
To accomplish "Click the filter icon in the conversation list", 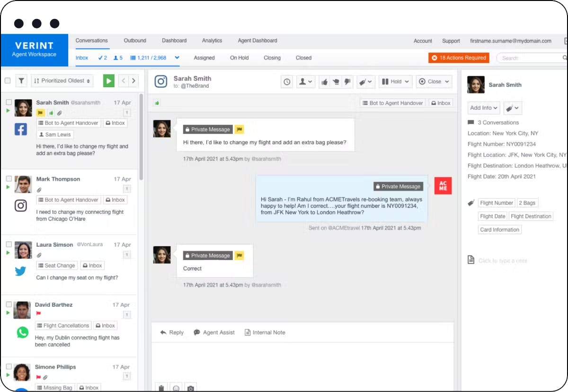I will (21, 81).
